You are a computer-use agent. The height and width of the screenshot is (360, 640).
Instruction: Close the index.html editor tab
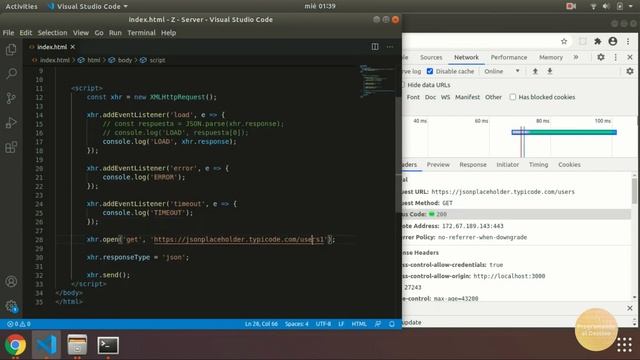pyautogui.click(x=72, y=47)
